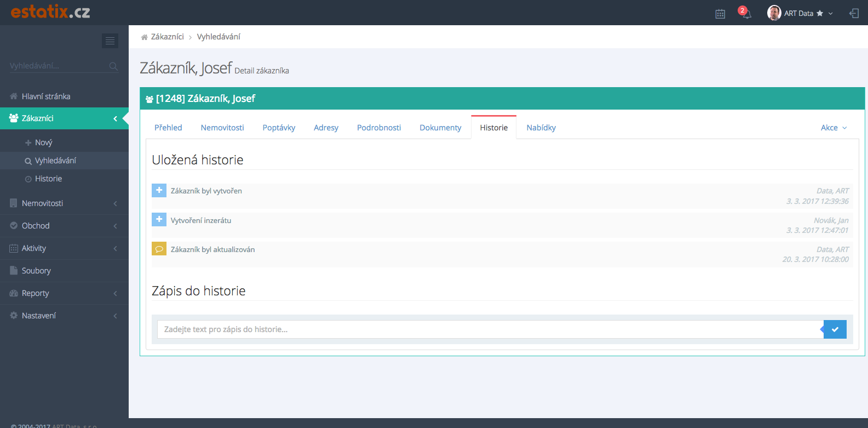Click the Vyhledávání breadcrumb link
The height and width of the screenshot is (428, 868).
pyautogui.click(x=219, y=37)
